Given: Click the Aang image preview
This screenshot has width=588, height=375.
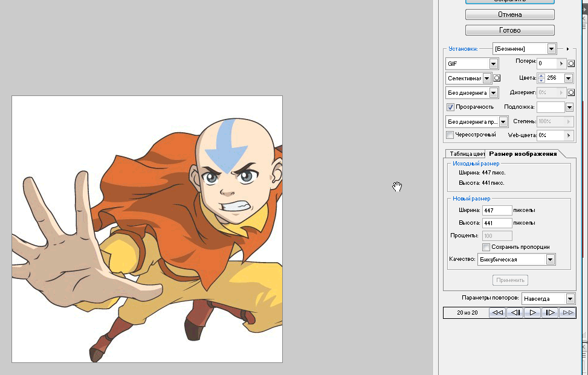Looking at the screenshot, I should [x=147, y=229].
